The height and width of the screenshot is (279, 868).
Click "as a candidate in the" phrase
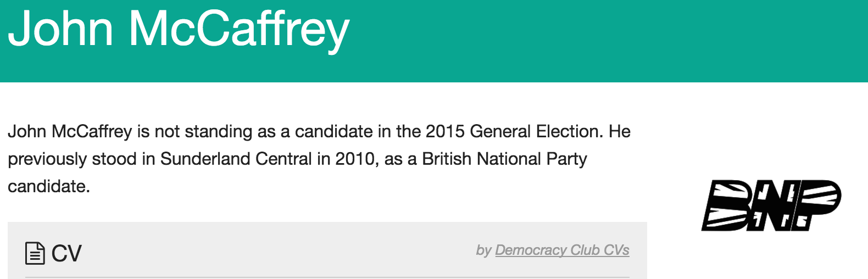tap(340, 131)
